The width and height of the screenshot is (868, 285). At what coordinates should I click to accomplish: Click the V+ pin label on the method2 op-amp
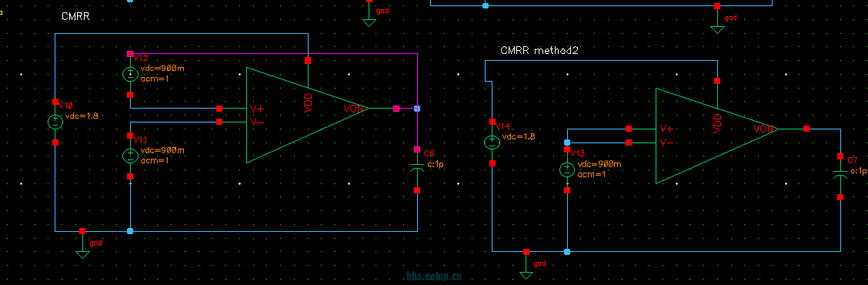click(x=666, y=129)
